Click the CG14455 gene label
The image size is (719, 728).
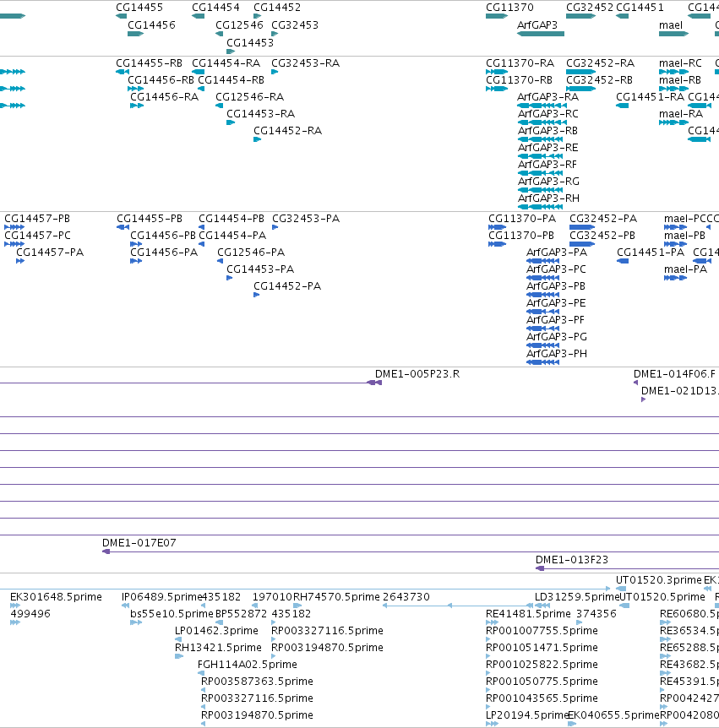[139, 8]
